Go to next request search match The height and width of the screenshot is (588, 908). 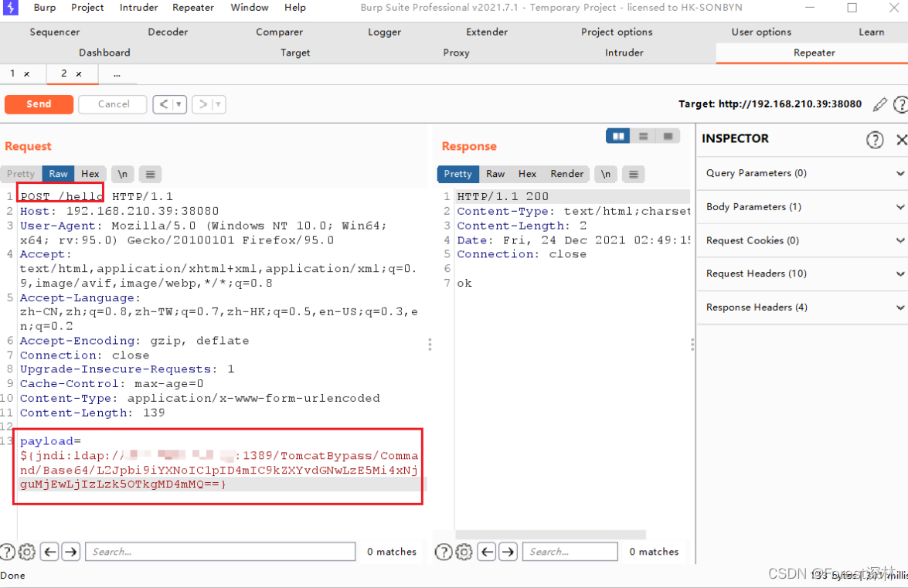click(70, 552)
